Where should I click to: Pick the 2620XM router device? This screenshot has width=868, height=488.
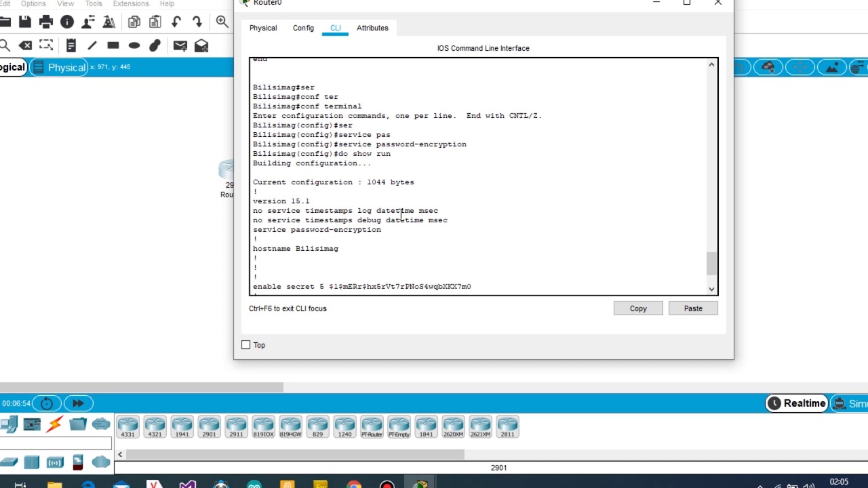coord(453,427)
